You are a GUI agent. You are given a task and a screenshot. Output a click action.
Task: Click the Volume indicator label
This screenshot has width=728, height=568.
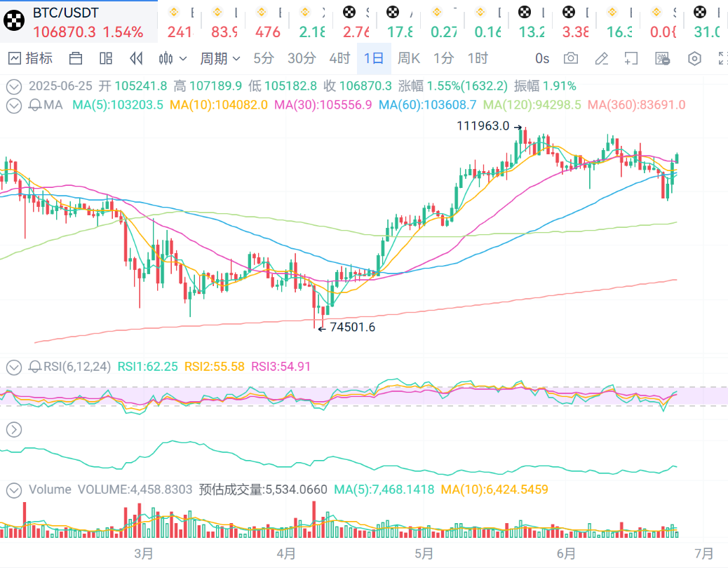point(50,490)
